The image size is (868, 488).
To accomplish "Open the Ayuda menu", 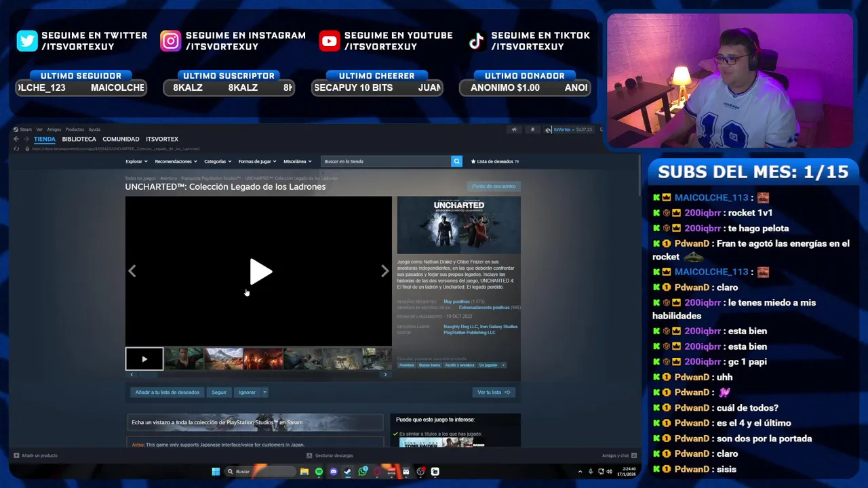I will pyautogui.click(x=94, y=129).
